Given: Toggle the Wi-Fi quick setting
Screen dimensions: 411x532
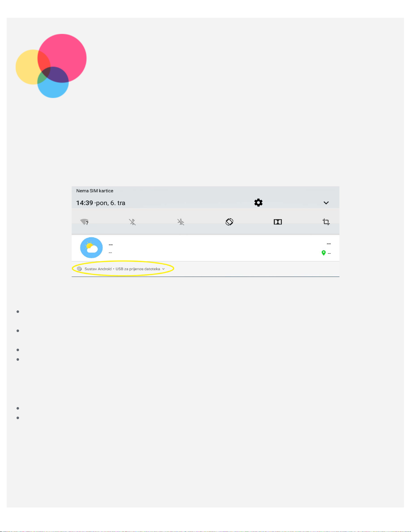Looking at the screenshot, I should click(x=84, y=222).
